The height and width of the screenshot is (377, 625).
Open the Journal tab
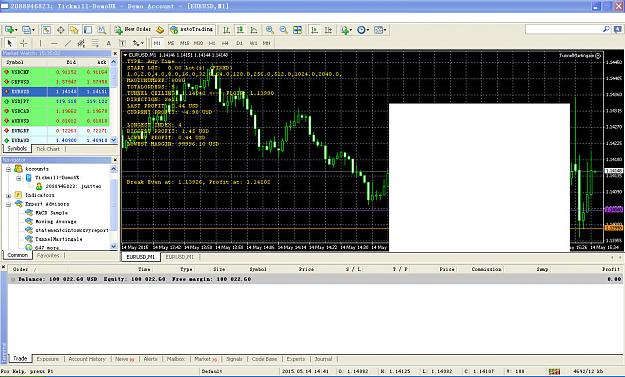tap(323, 359)
